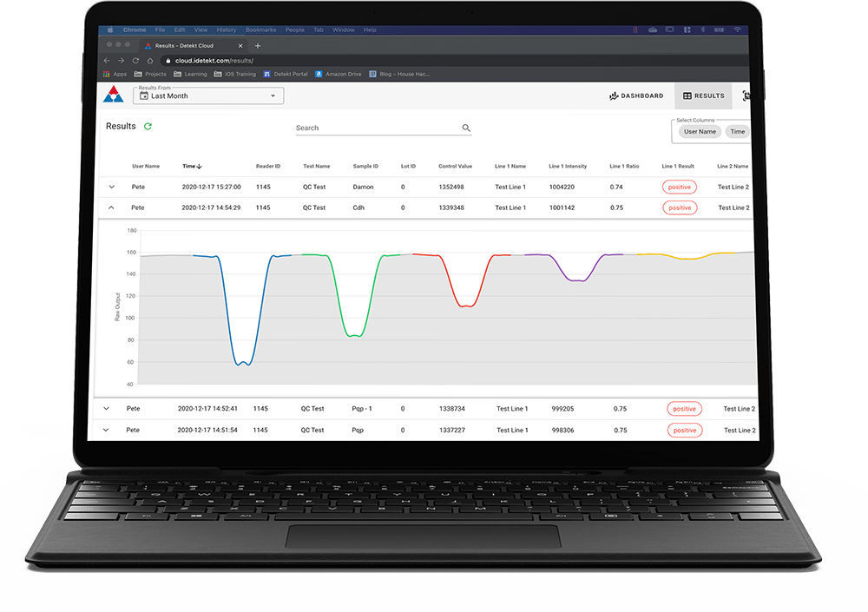Expand the Damon result row
The height and width of the screenshot is (612, 868).
(x=111, y=187)
